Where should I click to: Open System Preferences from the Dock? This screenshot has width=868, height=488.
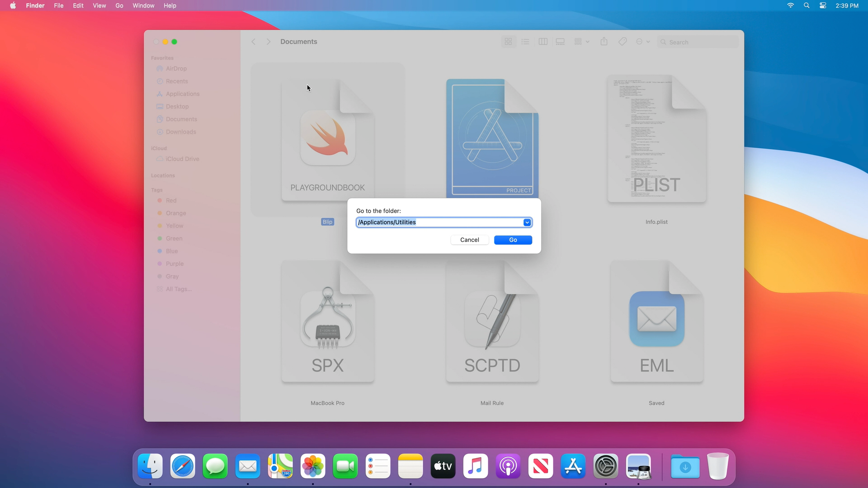[x=606, y=466]
